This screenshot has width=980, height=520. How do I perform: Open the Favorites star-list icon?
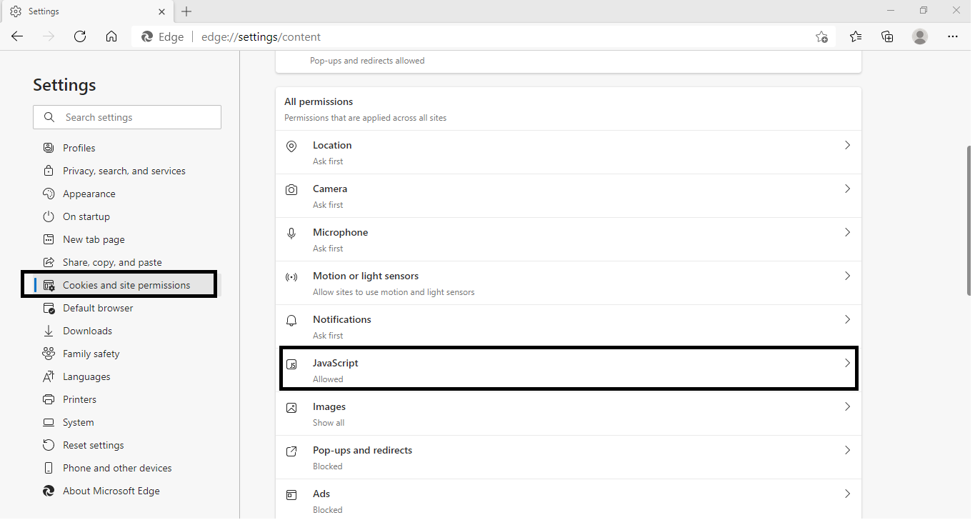tap(856, 36)
